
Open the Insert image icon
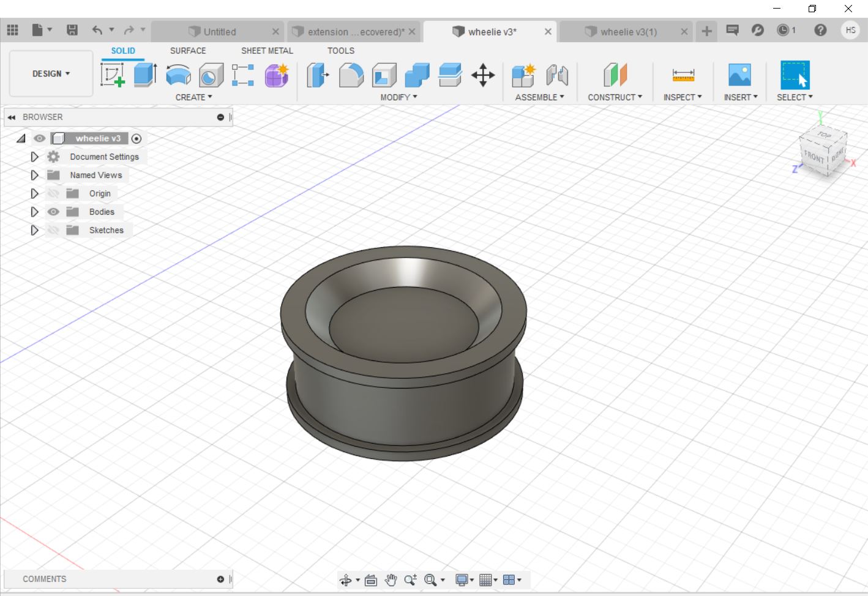tap(739, 75)
